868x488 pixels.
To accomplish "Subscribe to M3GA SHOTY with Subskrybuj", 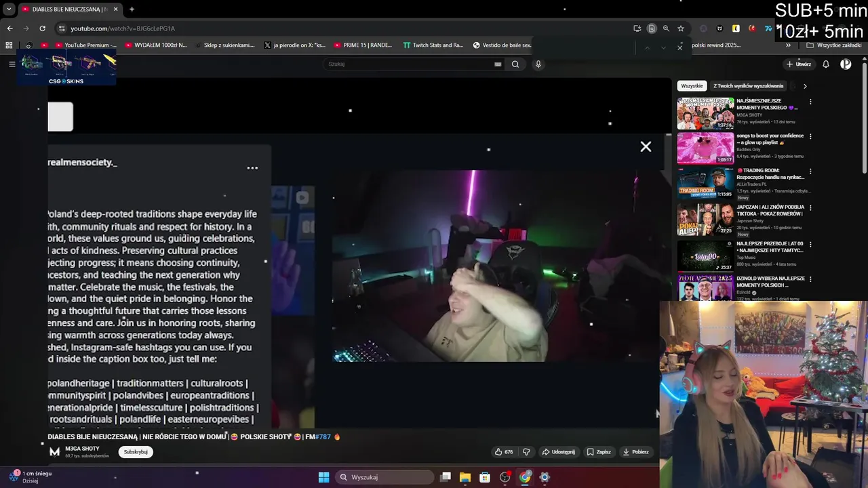I will click(136, 452).
